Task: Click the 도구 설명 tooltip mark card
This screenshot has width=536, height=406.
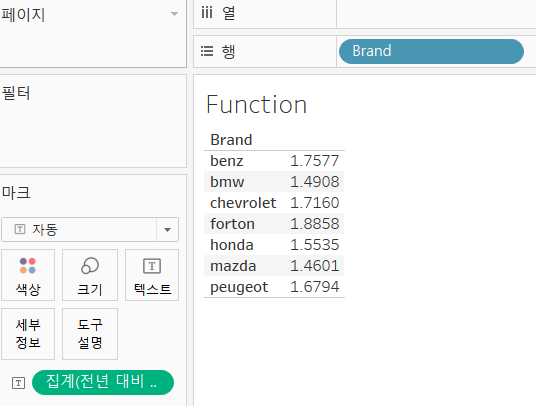Action: pyautogui.click(x=90, y=334)
